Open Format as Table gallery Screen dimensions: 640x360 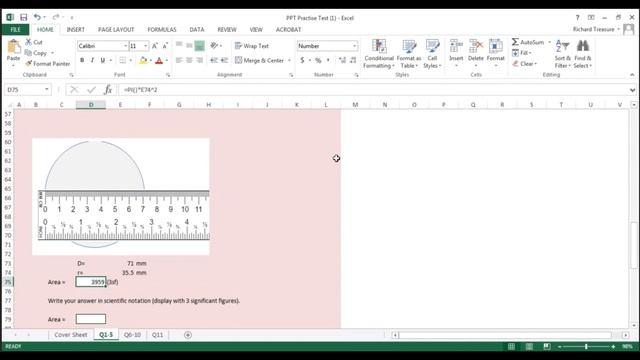(x=409, y=54)
